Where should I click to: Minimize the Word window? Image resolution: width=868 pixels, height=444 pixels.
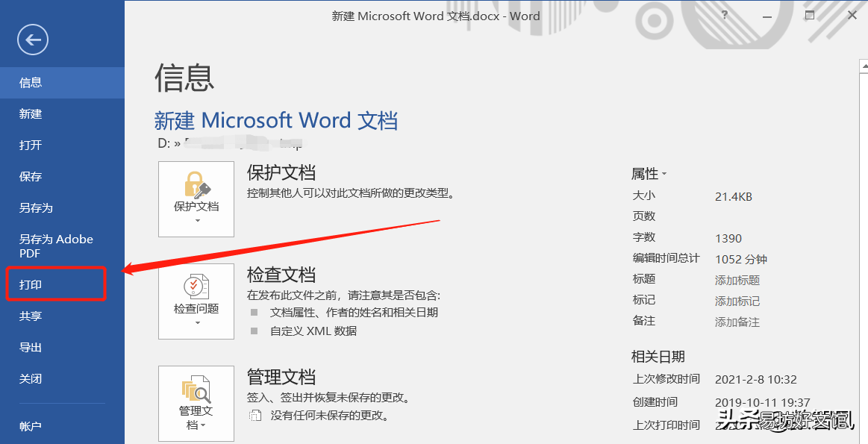767,16
